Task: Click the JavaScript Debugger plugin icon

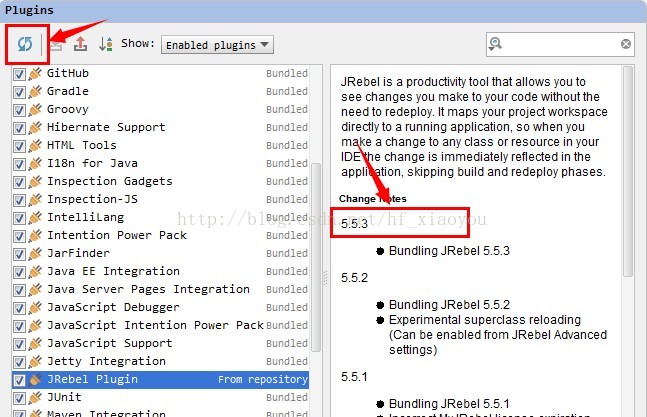Action: 35,308
